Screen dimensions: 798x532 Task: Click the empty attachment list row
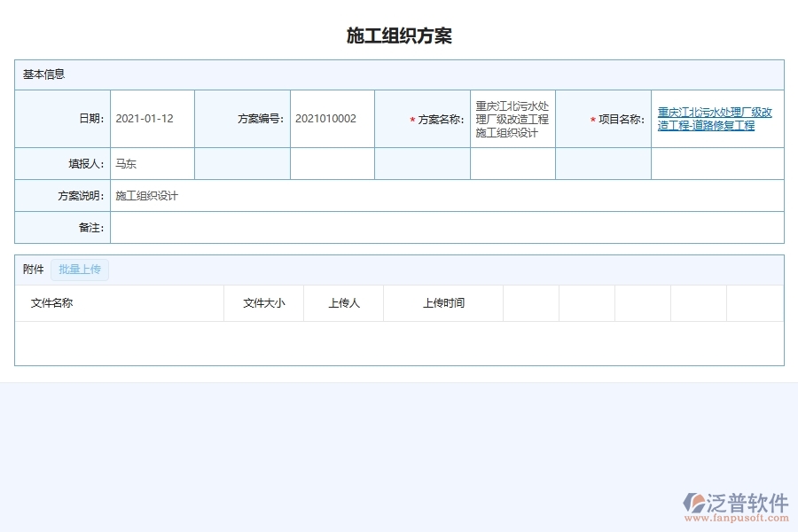tap(399, 340)
